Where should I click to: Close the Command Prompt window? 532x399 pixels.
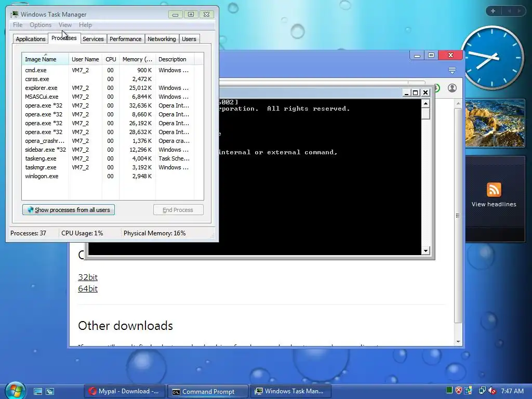(x=425, y=92)
